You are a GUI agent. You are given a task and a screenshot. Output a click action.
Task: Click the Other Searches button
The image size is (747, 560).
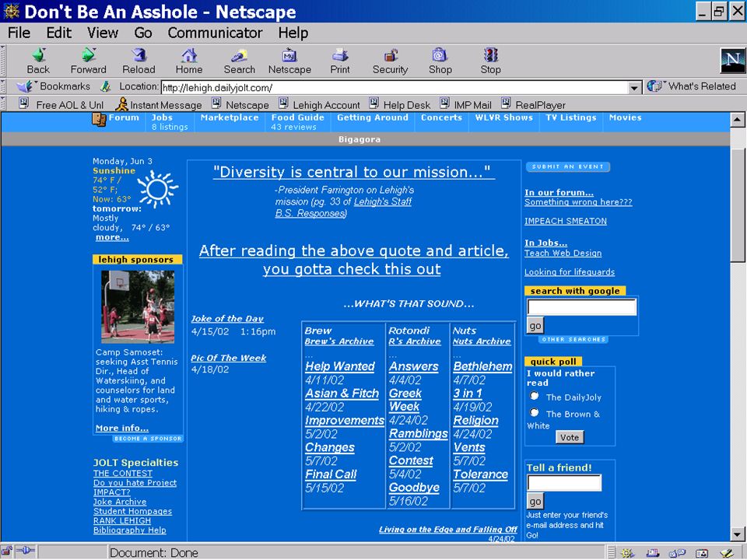[x=573, y=340]
